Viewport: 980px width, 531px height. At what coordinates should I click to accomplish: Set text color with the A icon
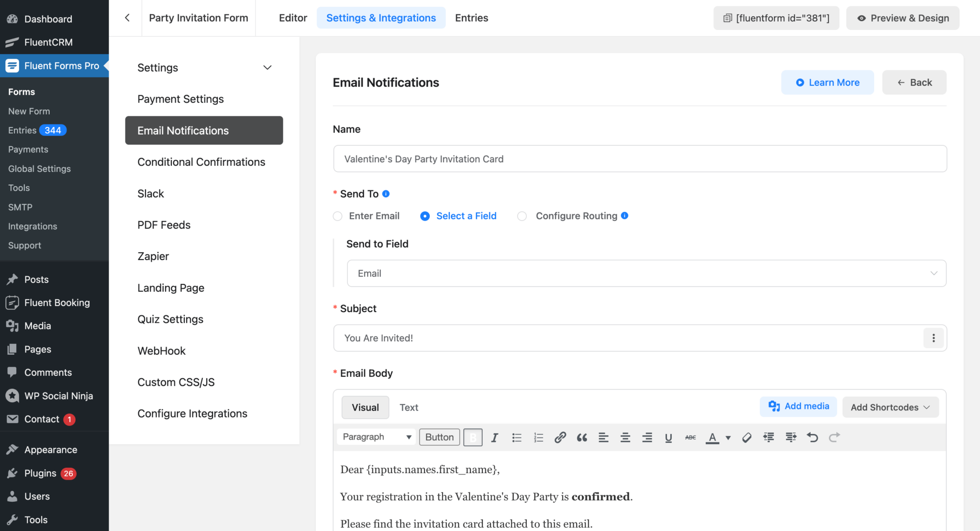click(x=713, y=437)
